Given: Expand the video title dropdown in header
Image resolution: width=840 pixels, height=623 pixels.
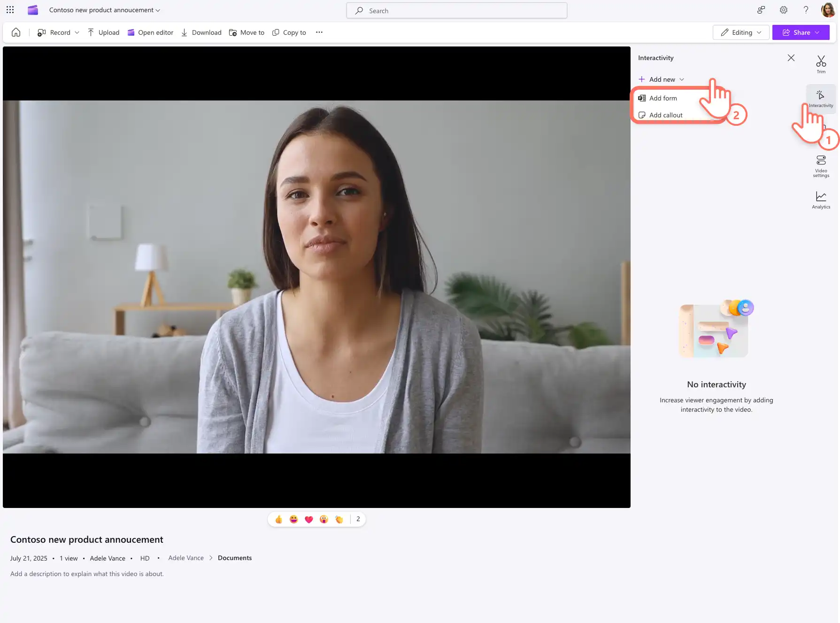Looking at the screenshot, I should tap(158, 10).
